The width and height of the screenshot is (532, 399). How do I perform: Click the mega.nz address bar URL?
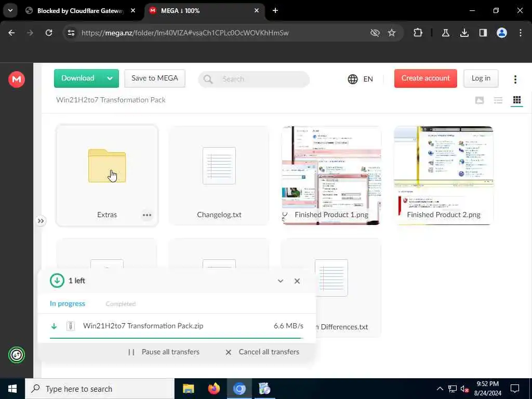(185, 33)
